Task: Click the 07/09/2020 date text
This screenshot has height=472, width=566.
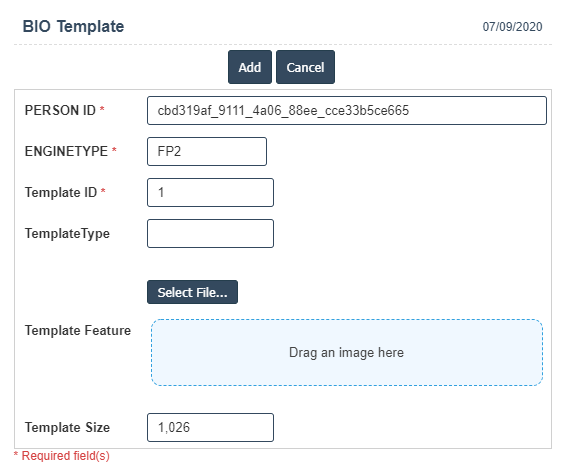Action: [513, 27]
